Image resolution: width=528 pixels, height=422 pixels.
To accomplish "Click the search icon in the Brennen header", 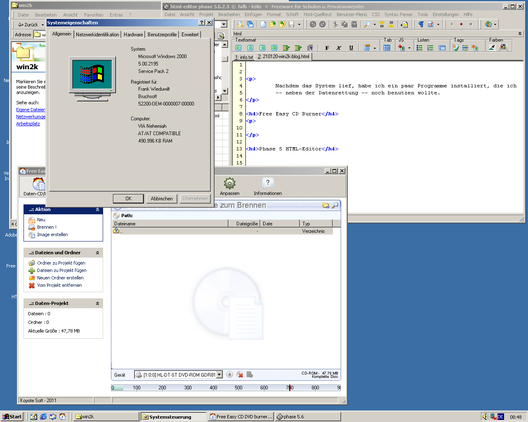I will pyautogui.click(x=335, y=205).
